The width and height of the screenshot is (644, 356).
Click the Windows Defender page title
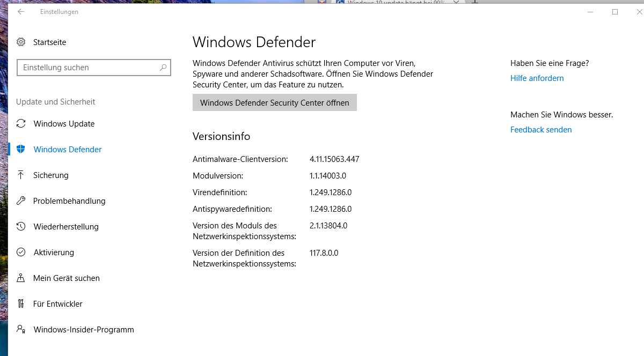(x=254, y=42)
